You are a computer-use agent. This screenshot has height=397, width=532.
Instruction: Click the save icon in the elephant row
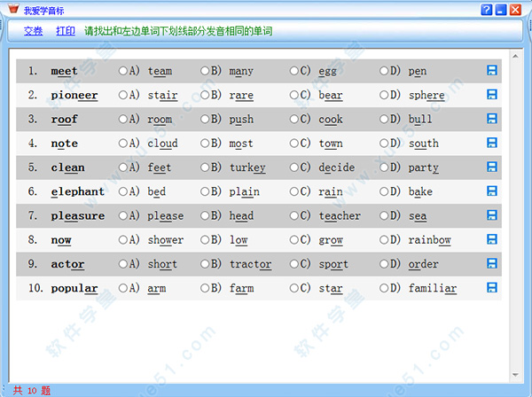click(x=491, y=191)
